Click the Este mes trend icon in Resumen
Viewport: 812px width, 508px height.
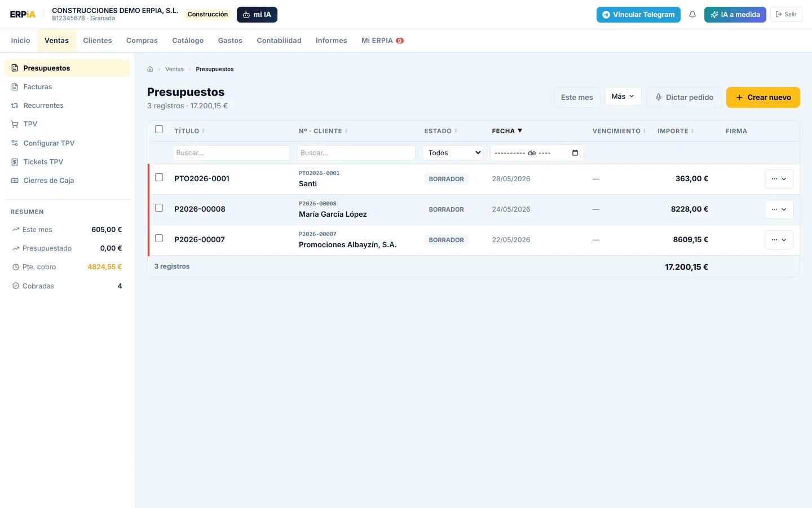(16, 230)
